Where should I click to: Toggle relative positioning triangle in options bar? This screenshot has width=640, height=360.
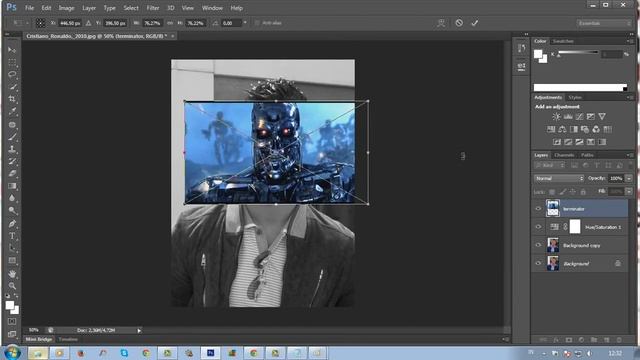[x=88, y=23]
